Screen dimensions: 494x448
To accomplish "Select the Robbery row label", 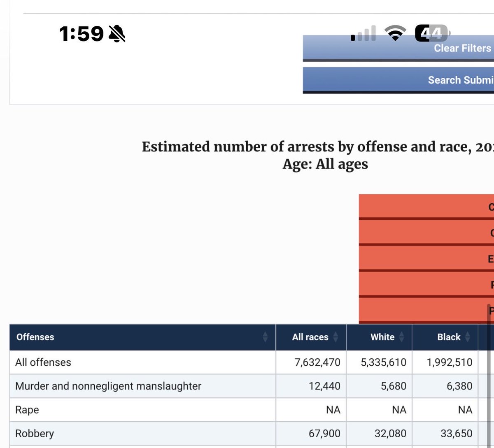I will [x=35, y=434].
